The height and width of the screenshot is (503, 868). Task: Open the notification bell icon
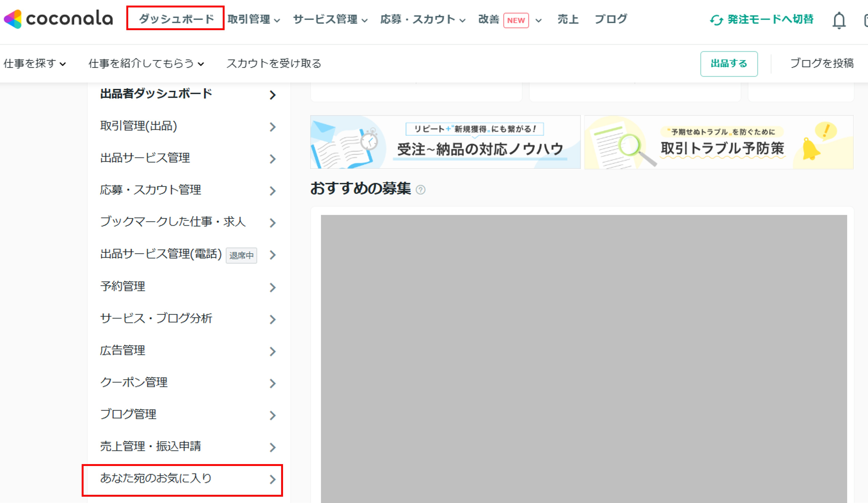(x=839, y=20)
